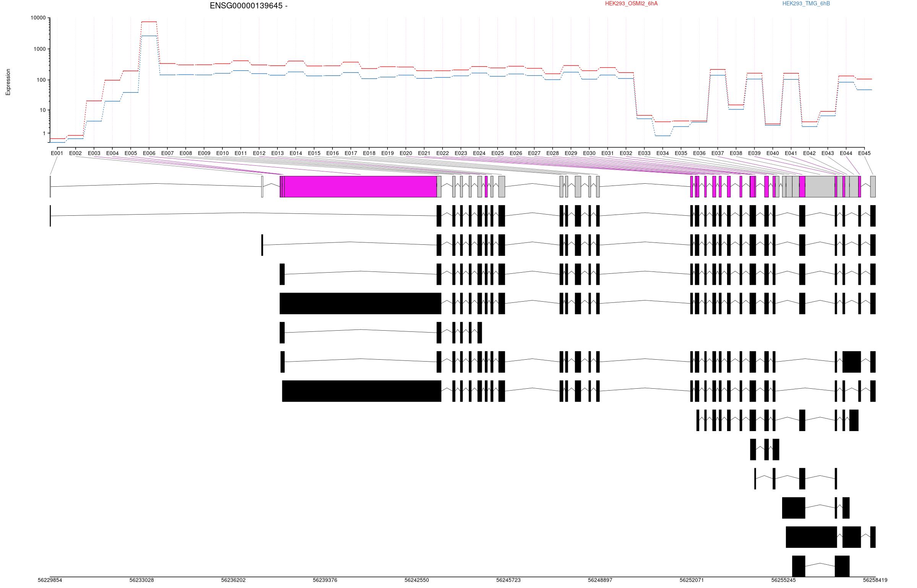This screenshot has width=917, height=588.
Task: Click exon label E033
Action: 644,153
